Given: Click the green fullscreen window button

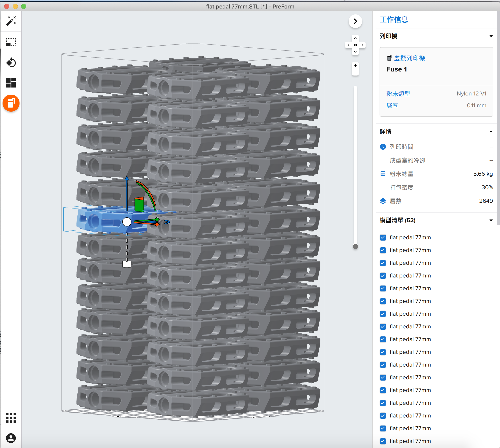Looking at the screenshot, I should (x=24, y=6).
